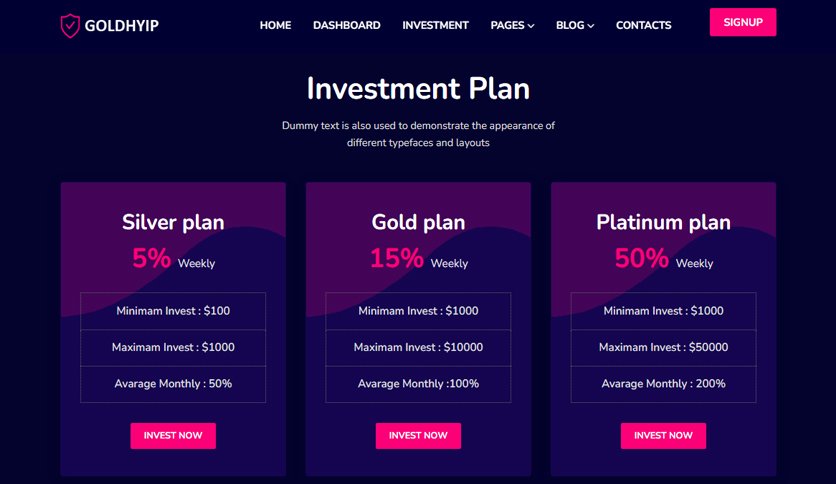The width and height of the screenshot is (836, 484).
Task: Click the GoldHYIP shield logo icon
Action: point(70,26)
